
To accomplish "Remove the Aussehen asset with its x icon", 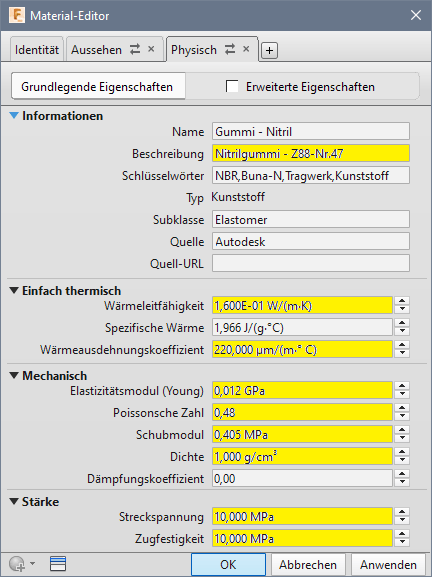I will [151, 49].
